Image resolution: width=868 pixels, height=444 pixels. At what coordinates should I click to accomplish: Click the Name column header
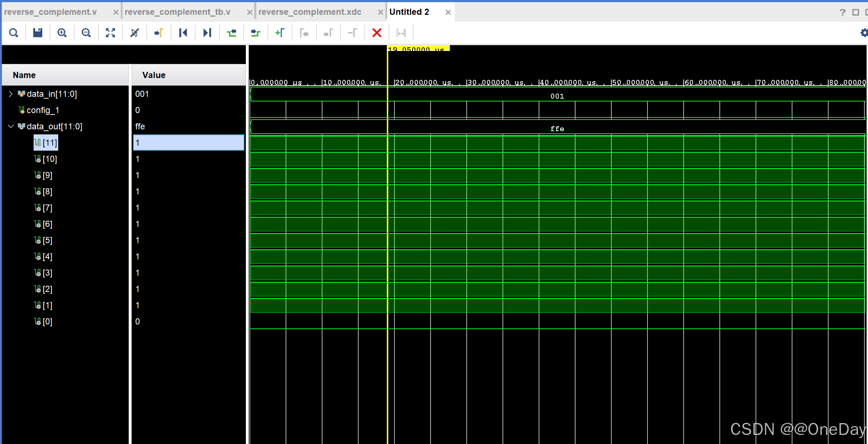point(65,75)
